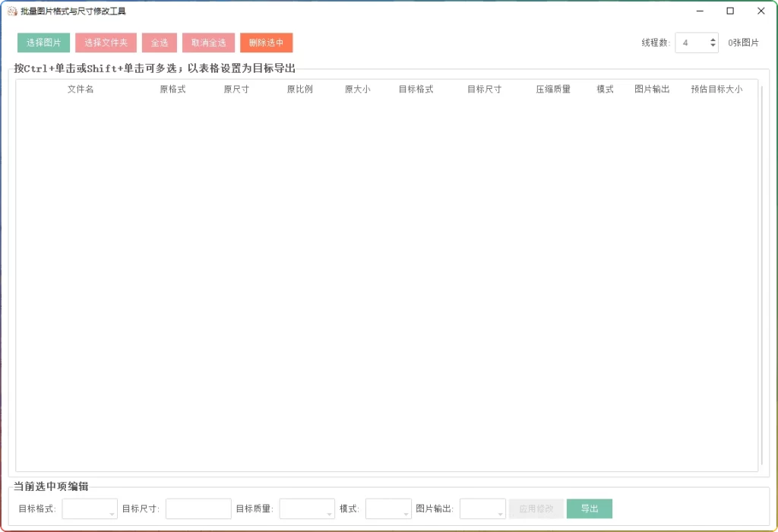Viewport: 778px width, 532px height.
Task: Click the 选择文件夹 button to pick a folder
Action: 106,43
